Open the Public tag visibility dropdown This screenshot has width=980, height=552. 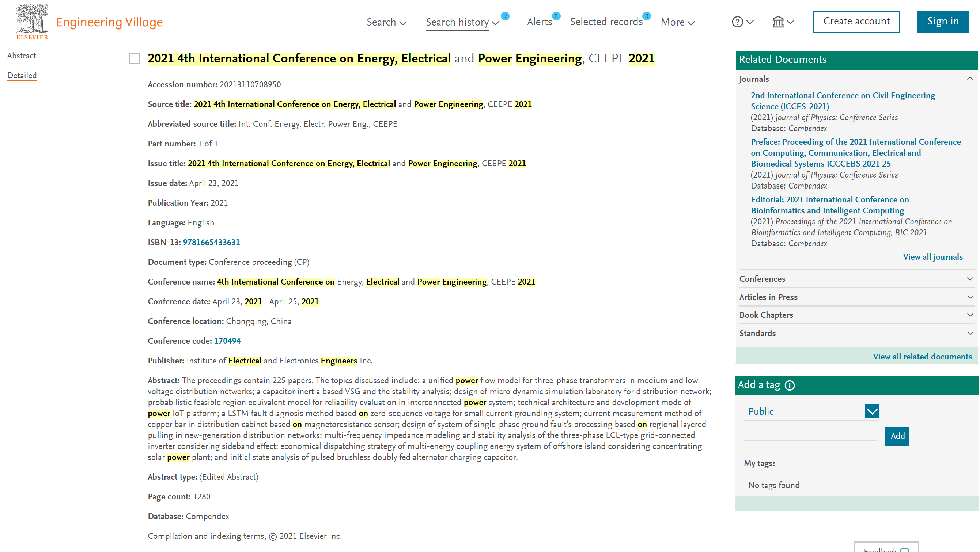(x=871, y=411)
